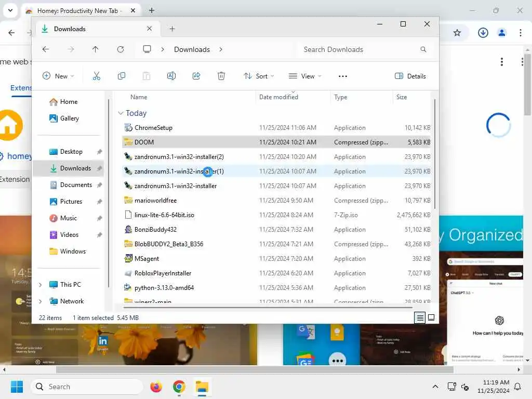Image resolution: width=532 pixels, height=399 pixels.
Task: Go back with Explorer's back arrow
Action: pos(46,49)
